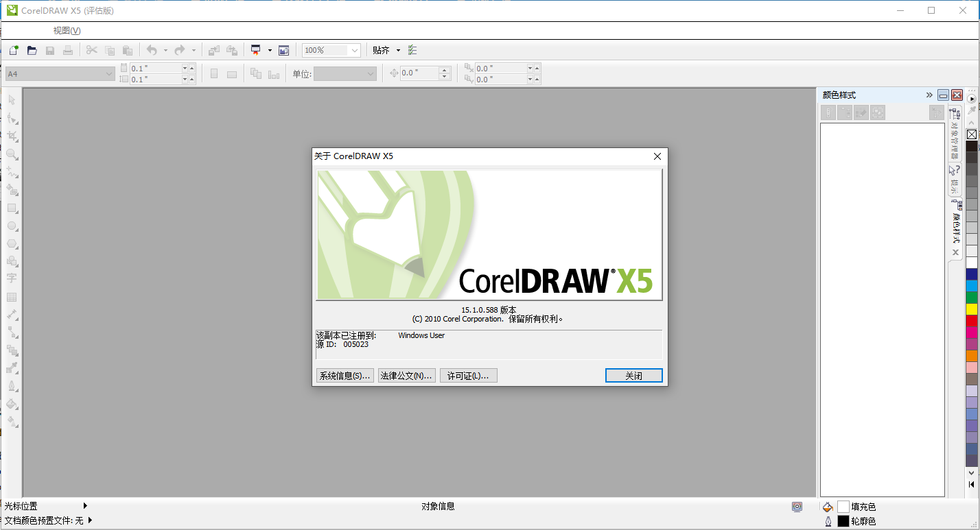
Task: Activate the Table tool
Action: (11, 298)
